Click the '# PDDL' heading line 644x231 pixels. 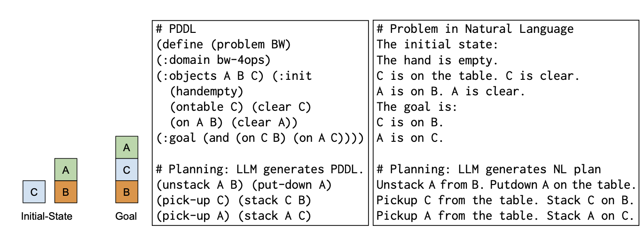point(176,29)
